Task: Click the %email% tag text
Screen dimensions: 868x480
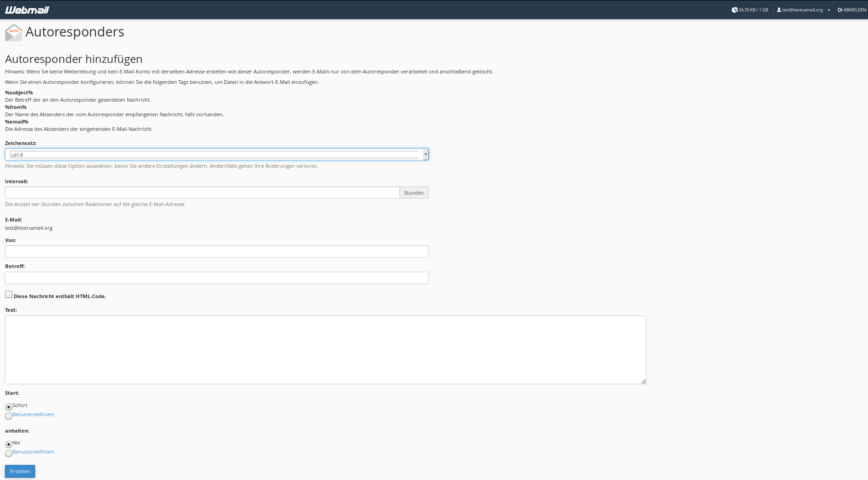Action: (17, 122)
